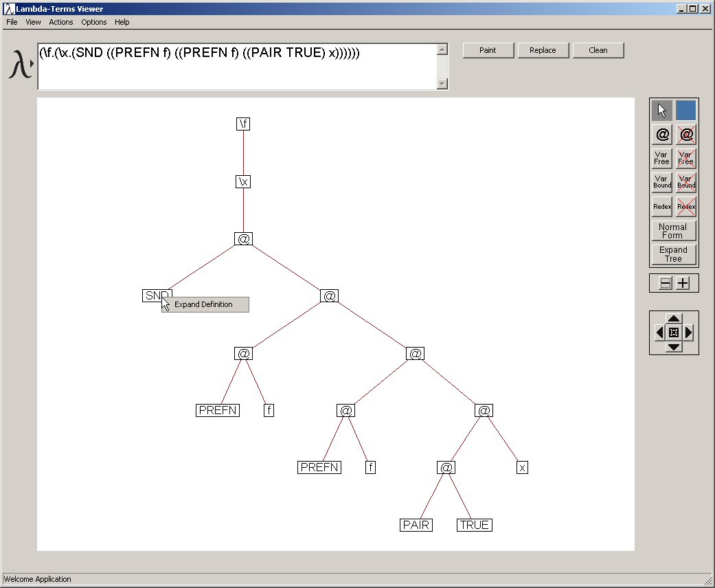Zoom out with the minus icon

tap(666, 283)
